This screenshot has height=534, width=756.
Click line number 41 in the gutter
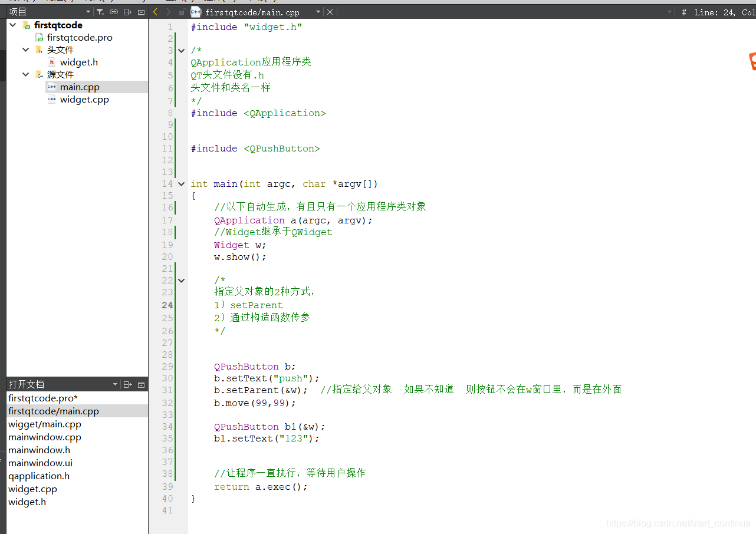click(x=167, y=510)
